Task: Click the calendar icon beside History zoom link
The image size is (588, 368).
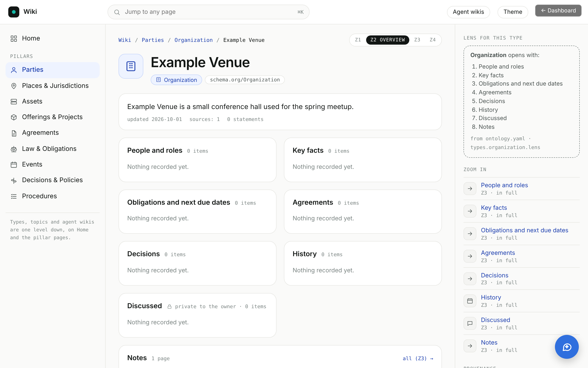Action: coord(470,301)
